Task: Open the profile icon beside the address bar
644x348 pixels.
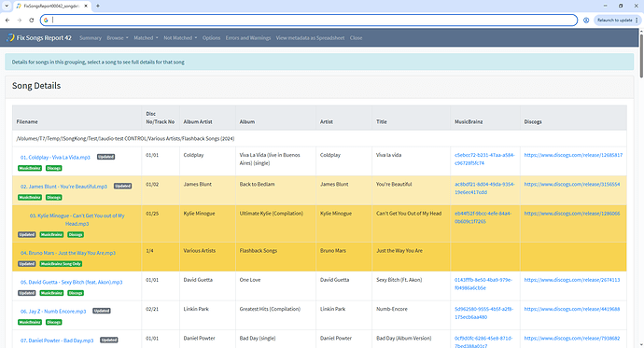Action: click(586, 21)
